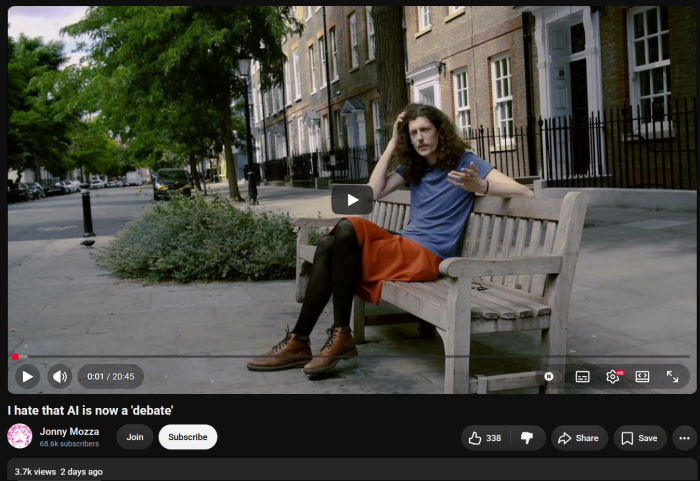Screen dimensions: 700x481
Task: Click the red scrubber dot on timeline
Action: pyautogui.click(x=15, y=356)
